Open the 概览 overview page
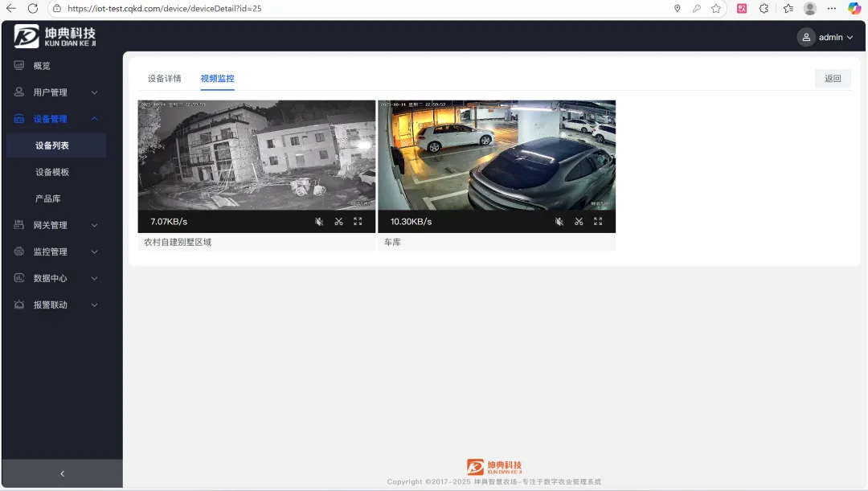868x491 pixels. click(42, 66)
